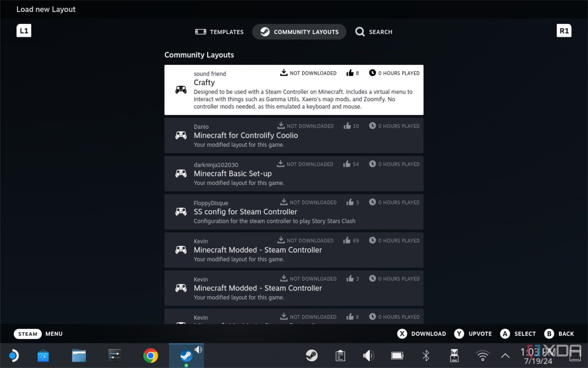
Task: Click thumbs-up icon showing 54 upvotes
Action: click(347, 164)
